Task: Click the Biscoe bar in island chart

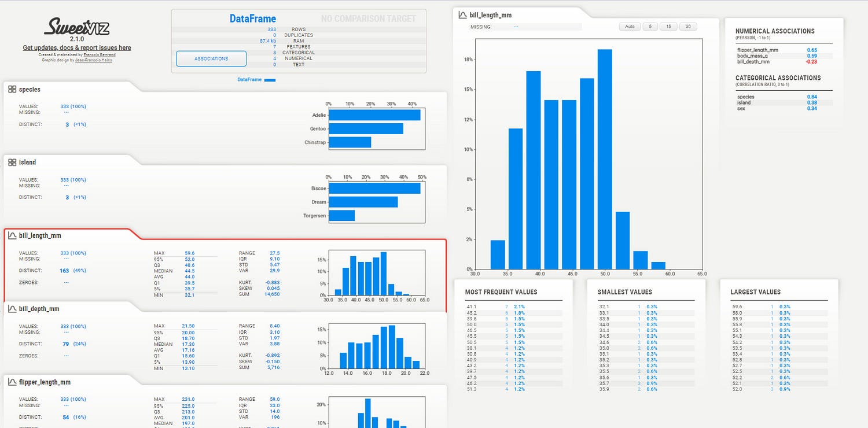Action: point(374,189)
